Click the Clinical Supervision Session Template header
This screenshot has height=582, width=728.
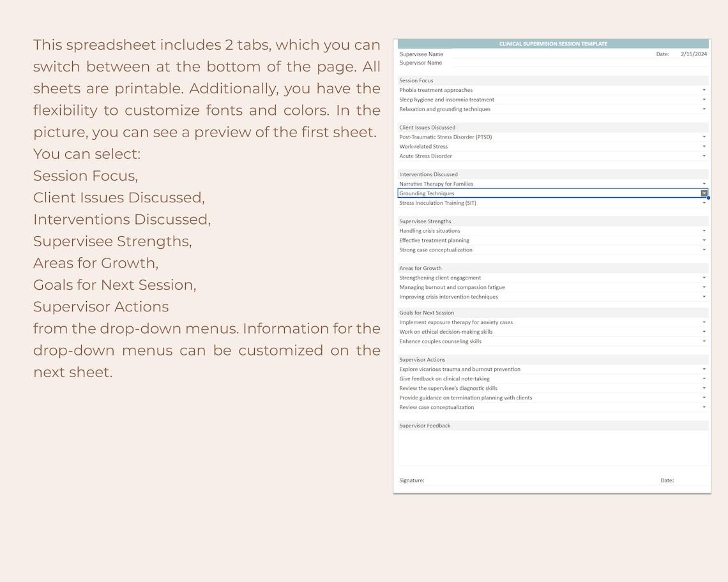(x=552, y=43)
